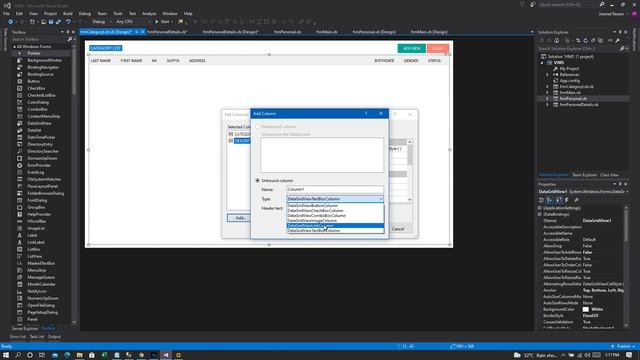Image resolution: width=640 pixels, height=360 pixels.
Task: Select Panel control in the Toolbox
Action: tap(32, 319)
